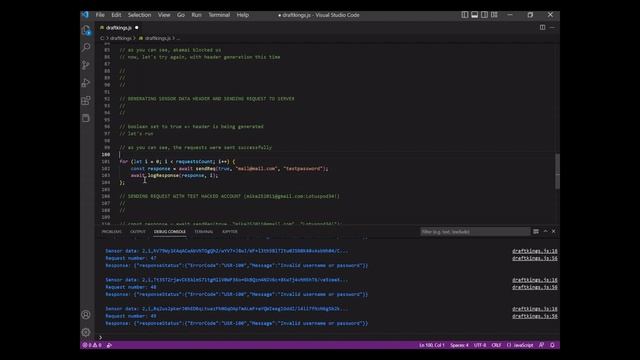Click the unsaved dot on draftkings.js tab
Viewport: 640px width, 360px height.
(136, 27)
